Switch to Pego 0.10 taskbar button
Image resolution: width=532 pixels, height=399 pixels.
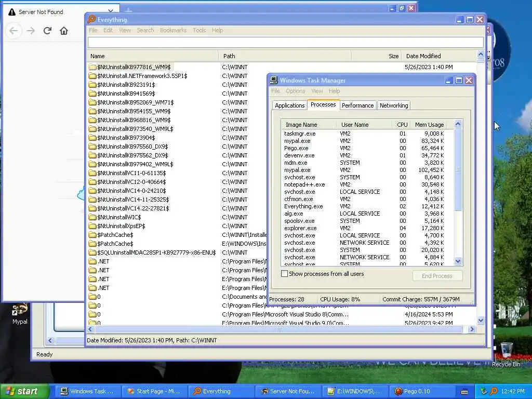[421, 391]
